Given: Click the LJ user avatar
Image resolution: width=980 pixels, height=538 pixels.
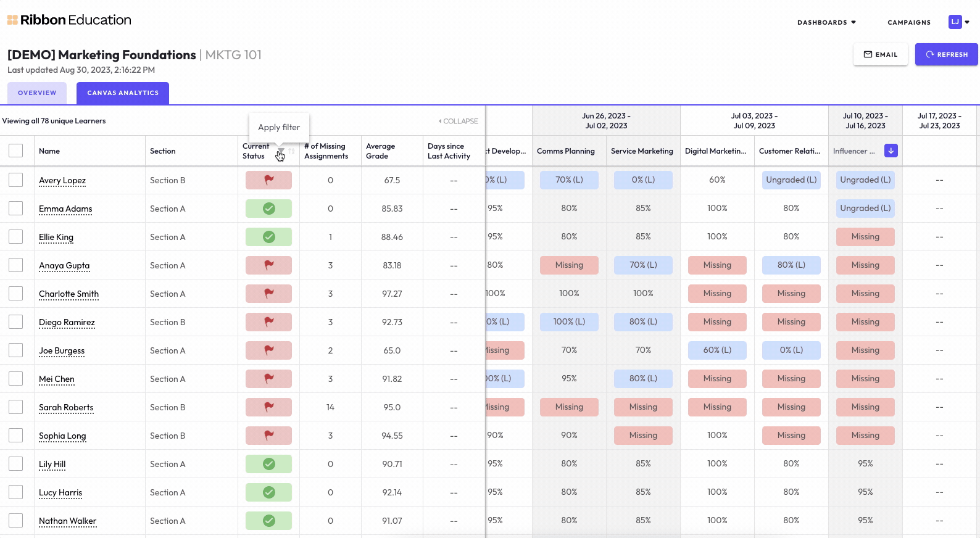Looking at the screenshot, I should [955, 22].
